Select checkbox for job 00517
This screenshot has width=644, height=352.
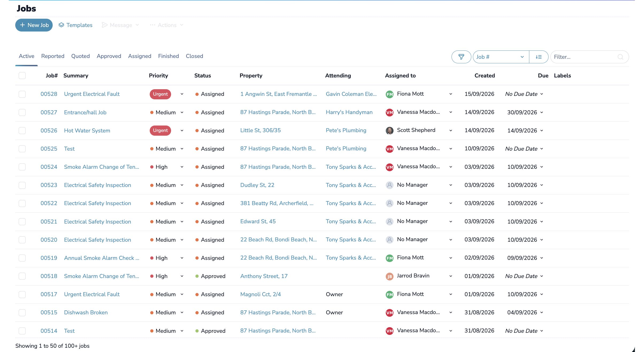click(22, 294)
